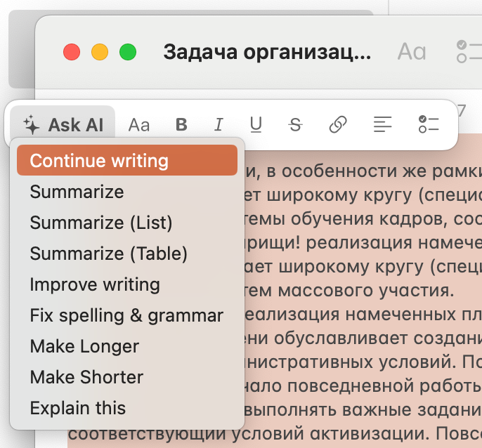Select Fix spelling & grammar
Image resolution: width=482 pixels, height=448 pixels.
(x=127, y=315)
